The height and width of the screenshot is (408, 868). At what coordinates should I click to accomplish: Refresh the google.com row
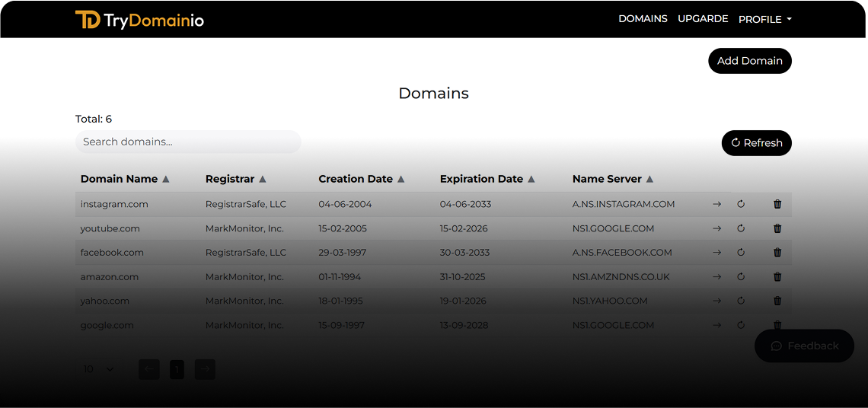coord(741,326)
